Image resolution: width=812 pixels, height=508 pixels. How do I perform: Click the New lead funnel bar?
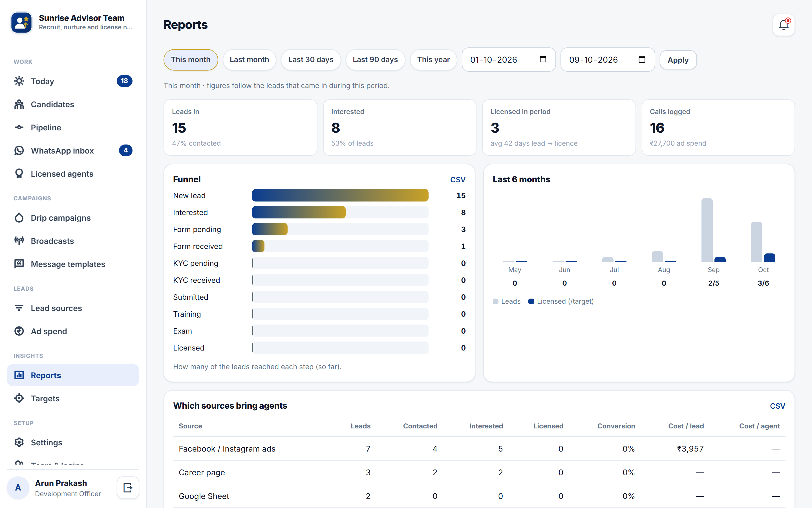340,196
